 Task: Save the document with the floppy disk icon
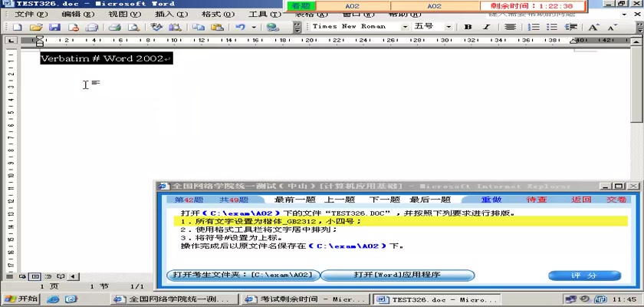coord(55,28)
